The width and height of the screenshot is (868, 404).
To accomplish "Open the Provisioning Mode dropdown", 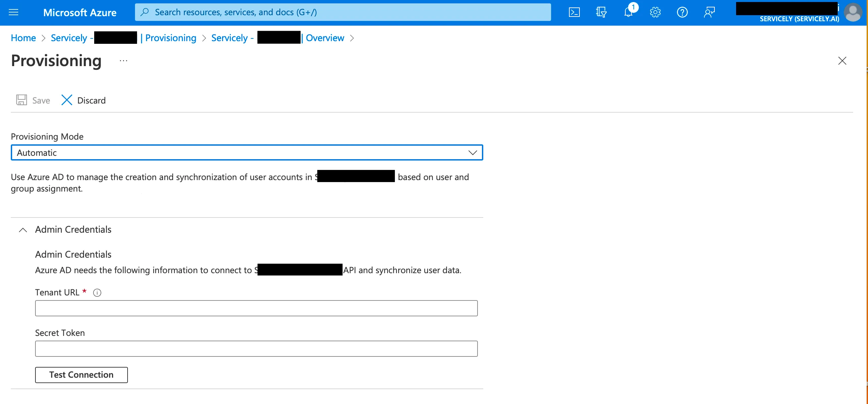I will click(x=247, y=153).
